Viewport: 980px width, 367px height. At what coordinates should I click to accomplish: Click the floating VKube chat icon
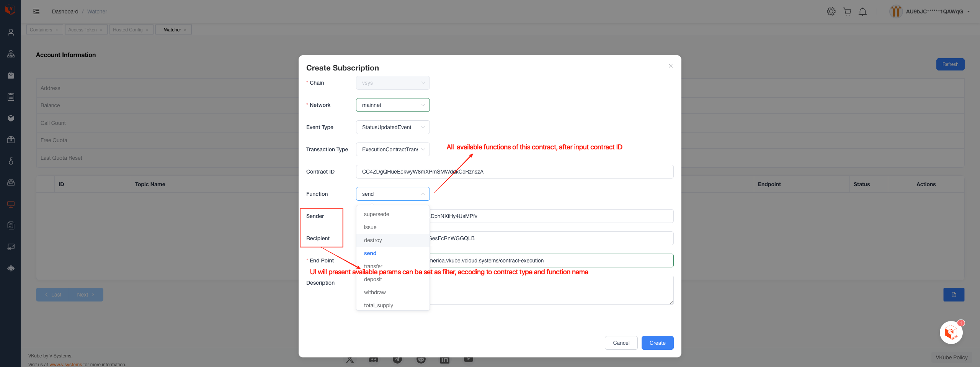pyautogui.click(x=951, y=333)
